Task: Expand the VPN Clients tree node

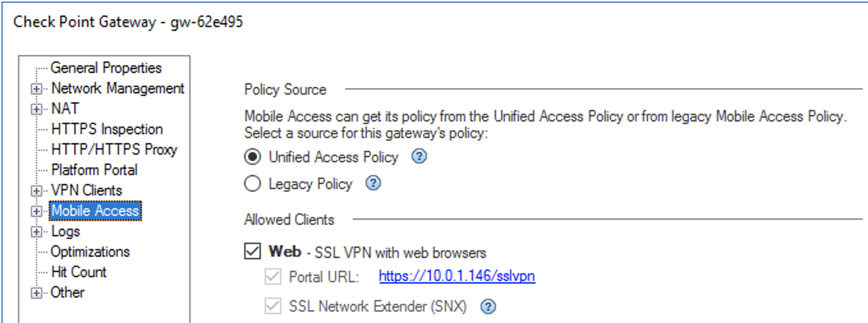Action: [36, 191]
